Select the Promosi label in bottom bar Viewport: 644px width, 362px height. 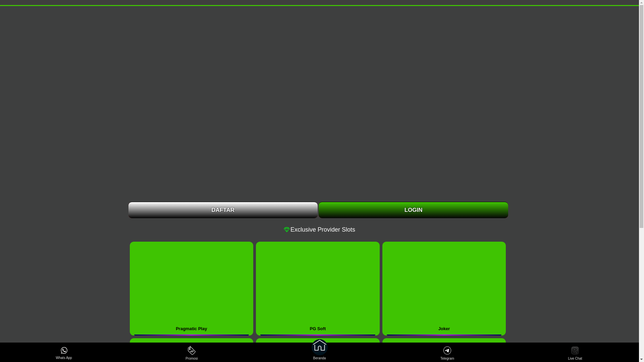pyautogui.click(x=192, y=359)
